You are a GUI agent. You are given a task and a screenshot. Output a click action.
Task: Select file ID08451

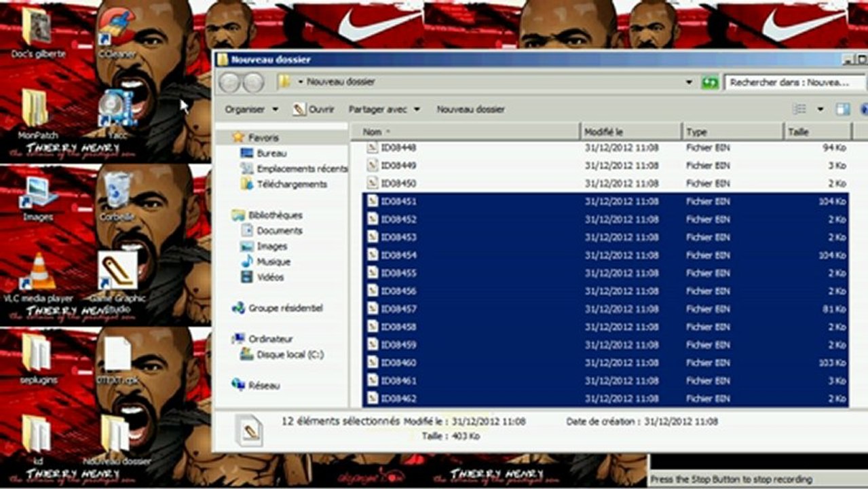coord(605,202)
